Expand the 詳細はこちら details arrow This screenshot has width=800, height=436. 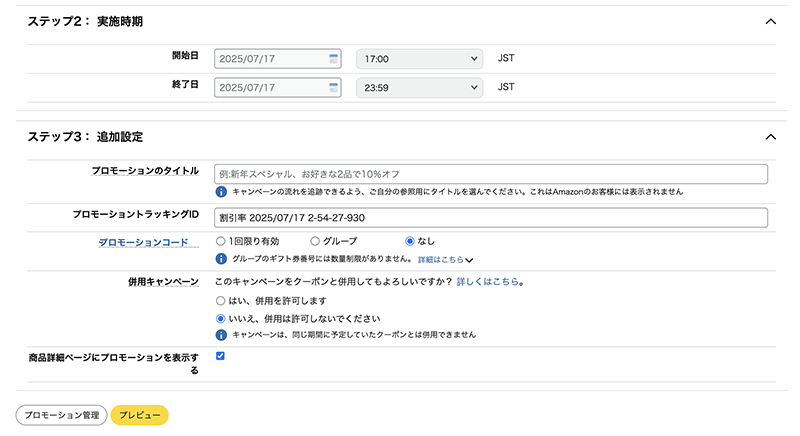[469, 260]
